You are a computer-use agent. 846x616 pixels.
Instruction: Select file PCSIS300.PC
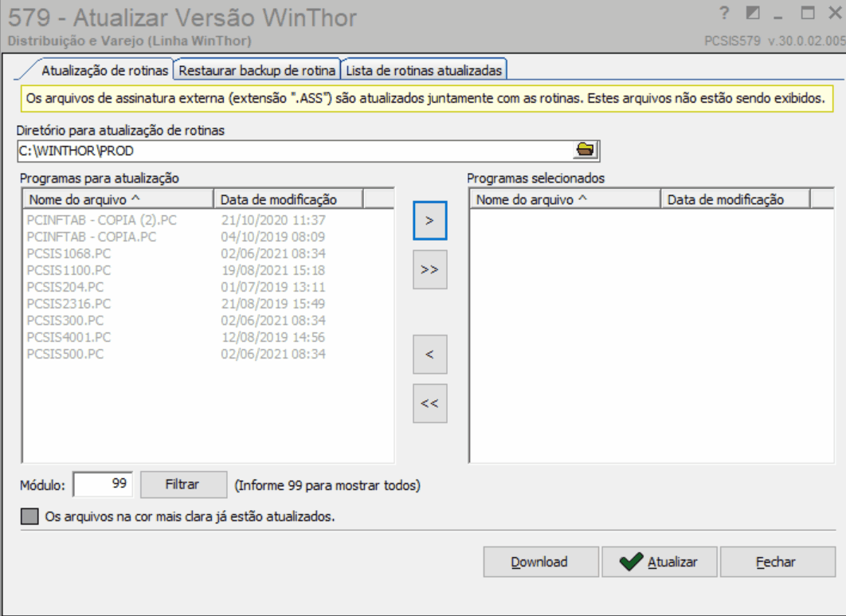pos(65,320)
